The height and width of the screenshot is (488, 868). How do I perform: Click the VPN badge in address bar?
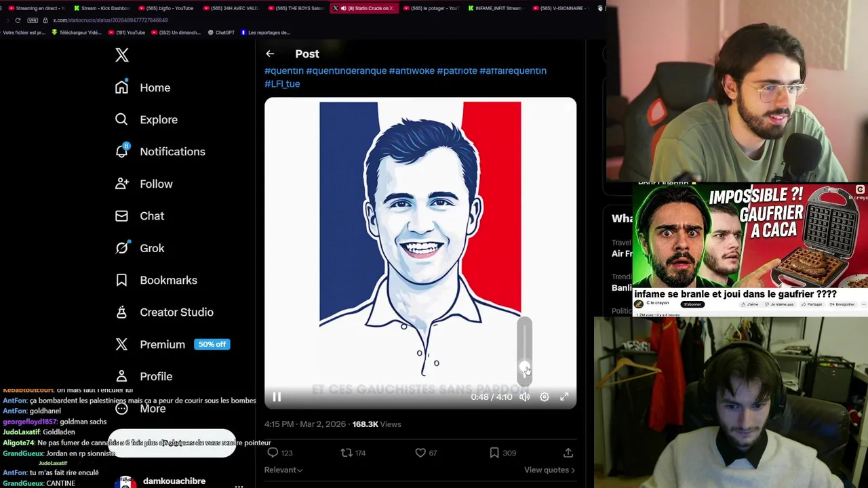[x=33, y=20]
